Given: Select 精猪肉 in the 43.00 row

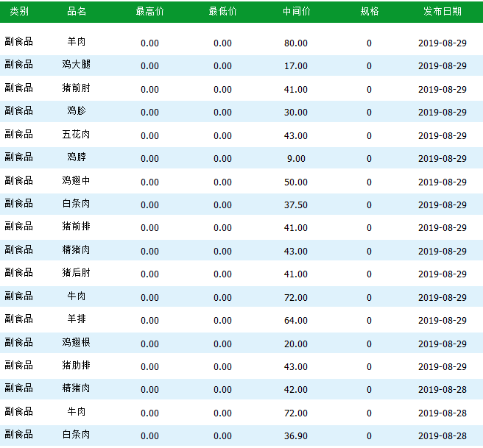Looking at the screenshot, I should (77, 249).
